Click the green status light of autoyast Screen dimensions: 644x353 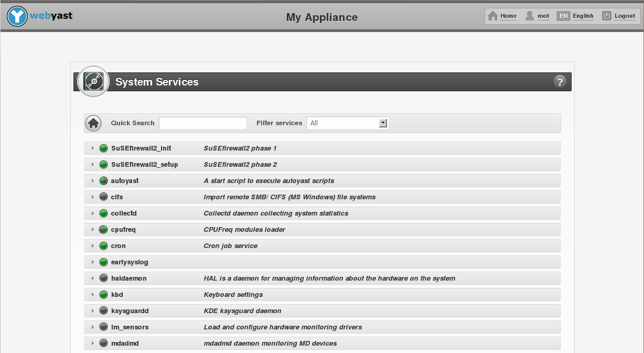coord(103,180)
